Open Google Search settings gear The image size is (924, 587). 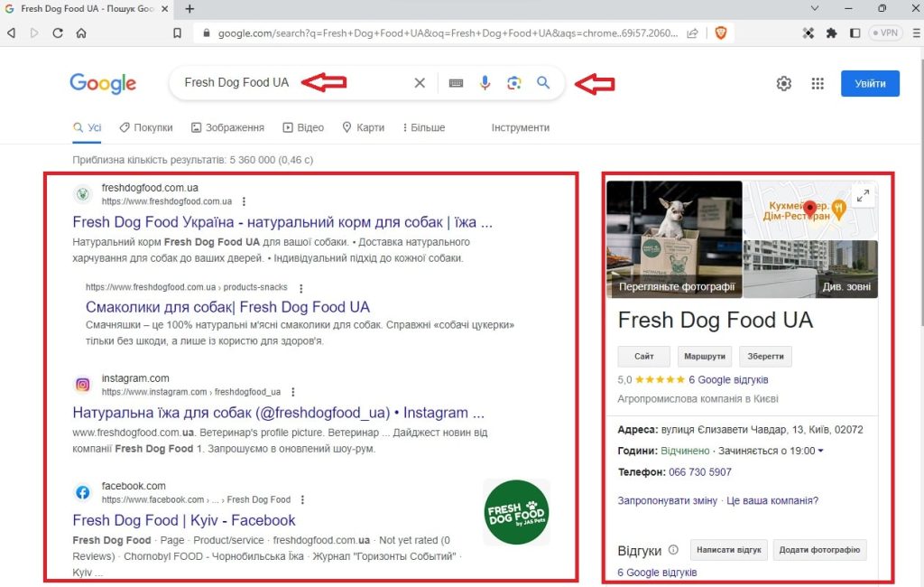click(x=783, y=83)
